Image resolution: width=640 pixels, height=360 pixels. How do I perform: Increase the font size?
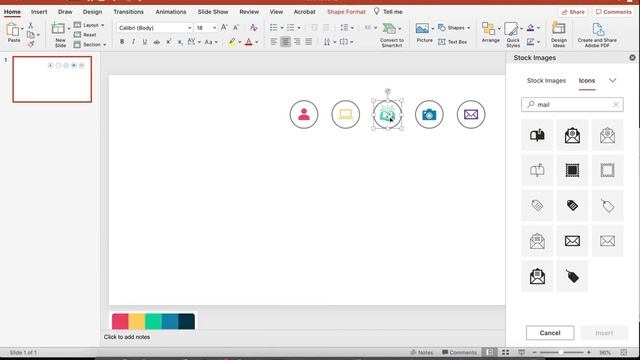224,28
